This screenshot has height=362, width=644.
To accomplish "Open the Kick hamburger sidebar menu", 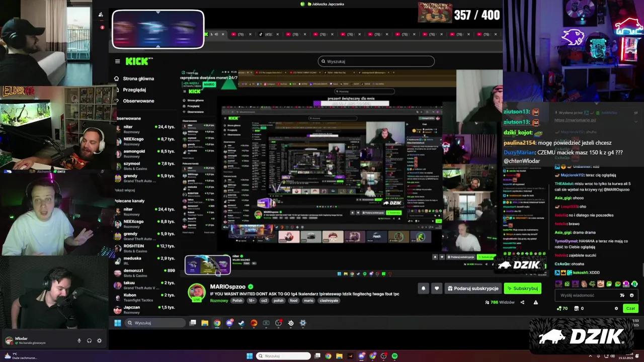I will pos(117,61).
